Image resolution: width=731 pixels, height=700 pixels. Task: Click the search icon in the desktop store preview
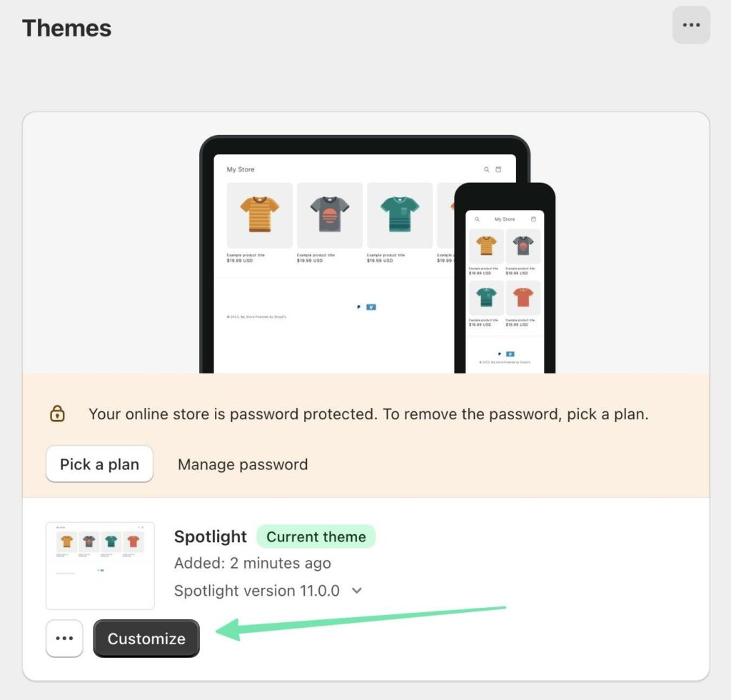(x=487, y=170)
